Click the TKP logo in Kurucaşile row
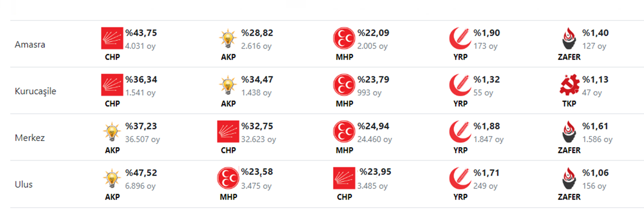 click(569, 85)
